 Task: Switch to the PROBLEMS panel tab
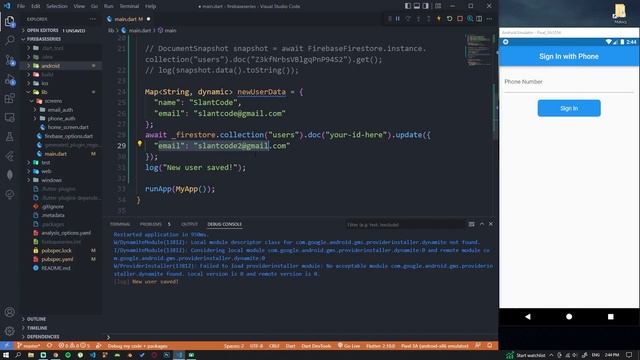point(151,224)
